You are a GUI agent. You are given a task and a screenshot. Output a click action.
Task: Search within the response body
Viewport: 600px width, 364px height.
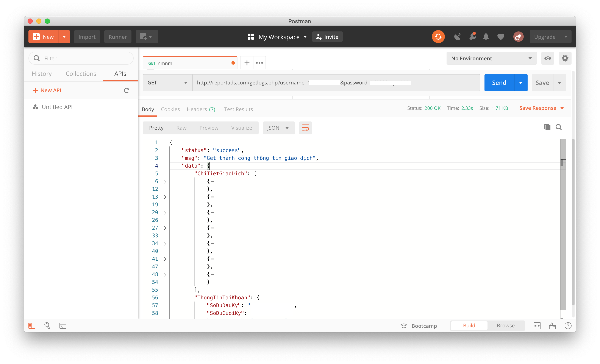pyautogui.click(x=559, y=127)
